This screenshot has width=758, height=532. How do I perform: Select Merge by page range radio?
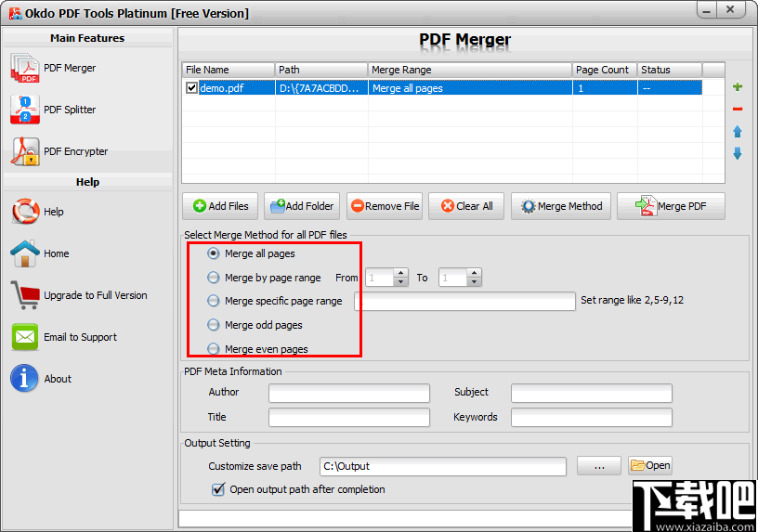(214, 278)
